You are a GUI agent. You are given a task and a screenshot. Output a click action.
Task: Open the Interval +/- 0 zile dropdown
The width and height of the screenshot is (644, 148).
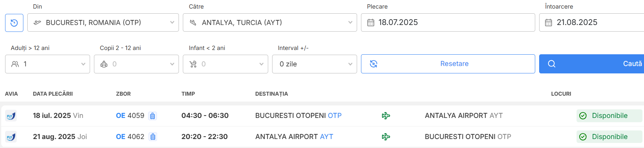[315, 64]
